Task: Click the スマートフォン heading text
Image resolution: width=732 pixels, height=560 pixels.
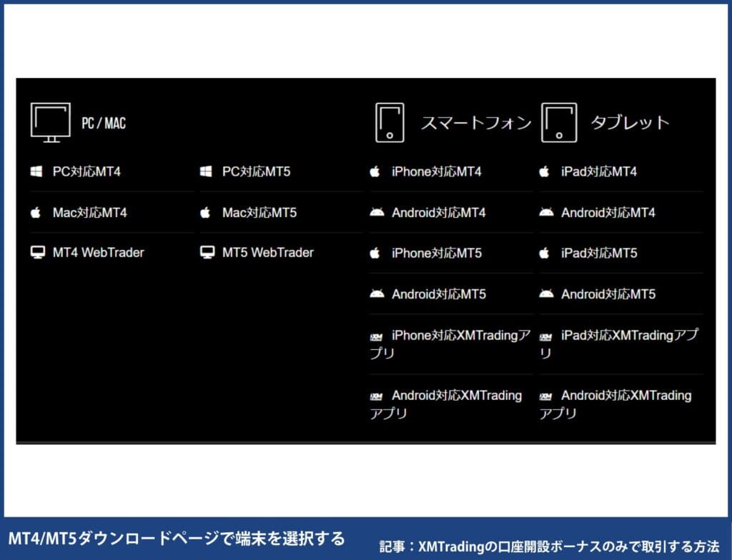Action: click(476, 123)
